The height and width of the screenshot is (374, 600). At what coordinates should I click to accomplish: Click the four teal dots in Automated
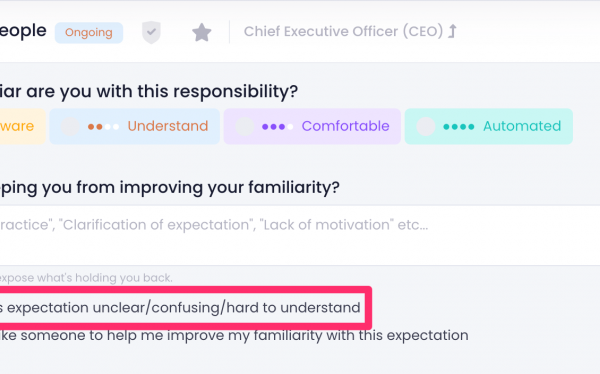(458, 126)
